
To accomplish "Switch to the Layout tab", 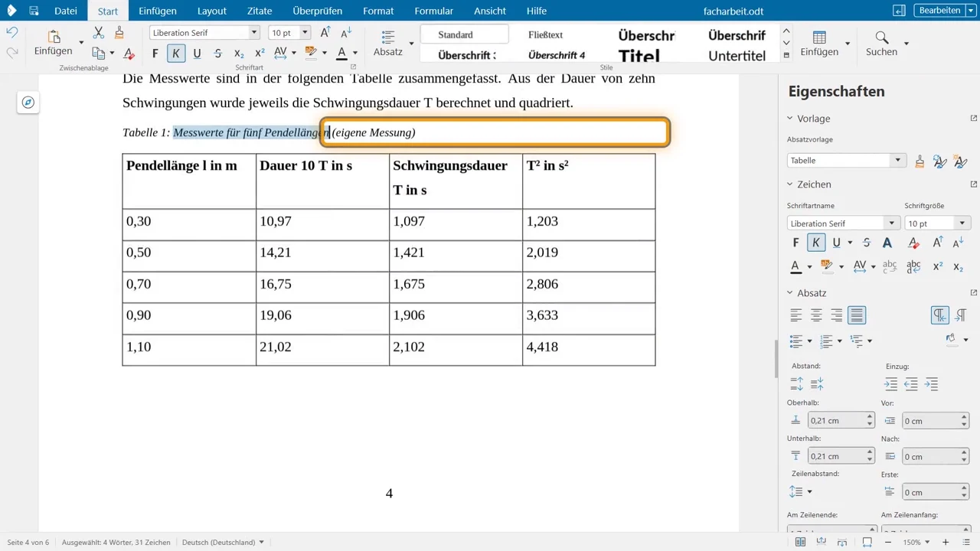I will point(211,11).
